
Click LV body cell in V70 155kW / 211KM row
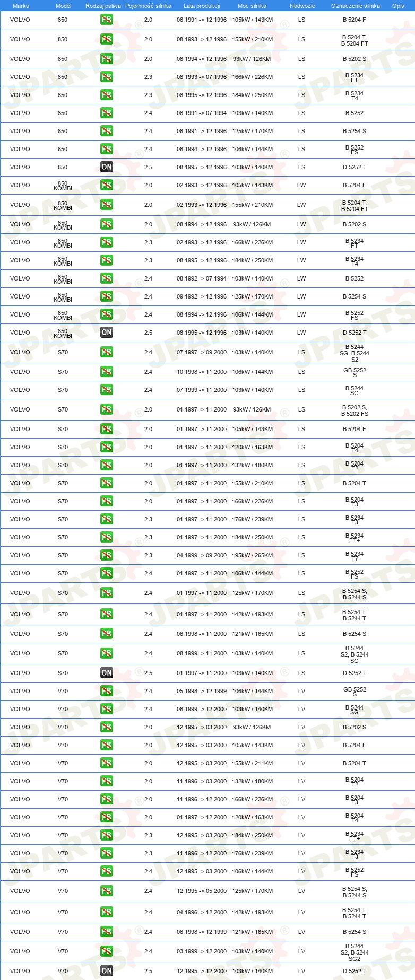301,763
